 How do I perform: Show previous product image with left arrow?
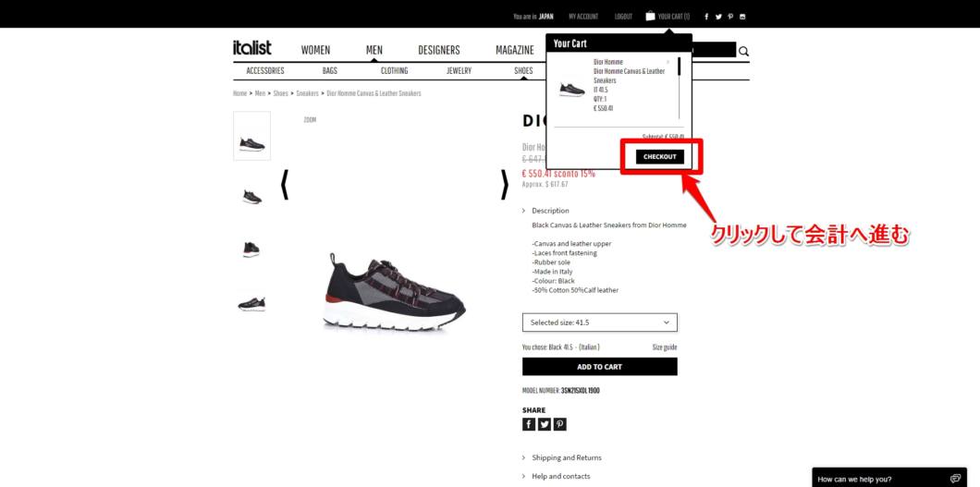coord(285,185)
